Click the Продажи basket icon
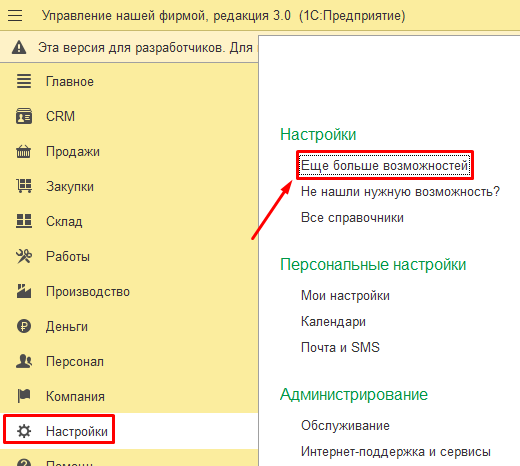This screenshot has height=466, width=520. click(24, 151)
